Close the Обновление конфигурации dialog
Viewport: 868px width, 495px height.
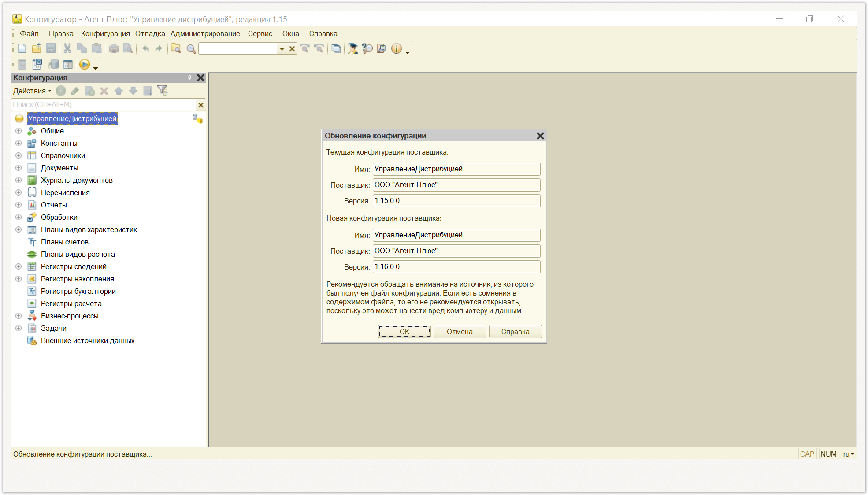point(540,136)
